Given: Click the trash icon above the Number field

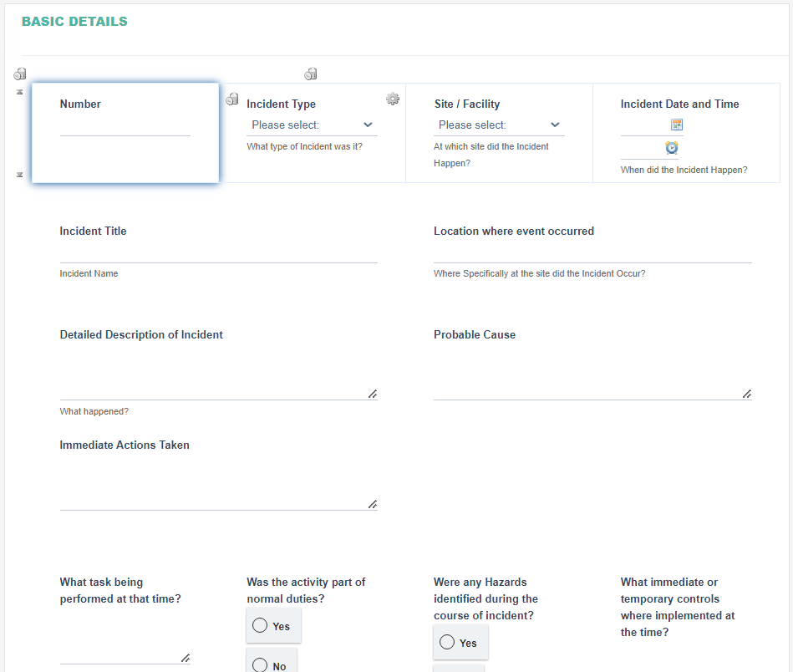Looking at the screenshot, I should point(20,74).
